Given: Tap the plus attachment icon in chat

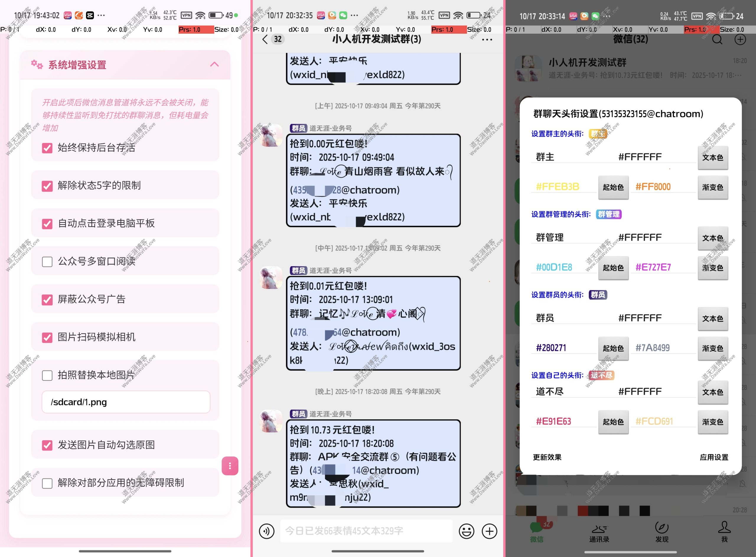Looking at the screenshot, I should tap(489, 531).
